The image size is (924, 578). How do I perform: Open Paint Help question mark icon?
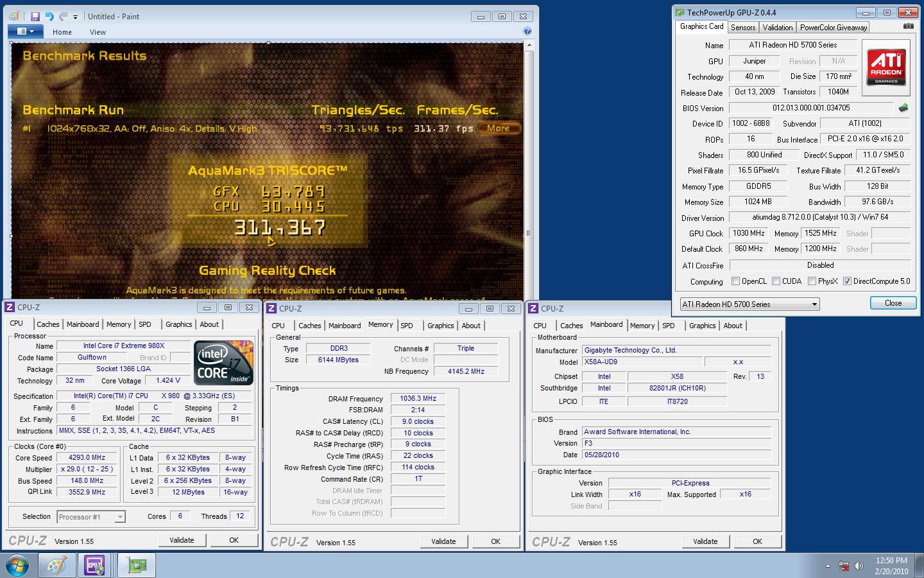527,31
